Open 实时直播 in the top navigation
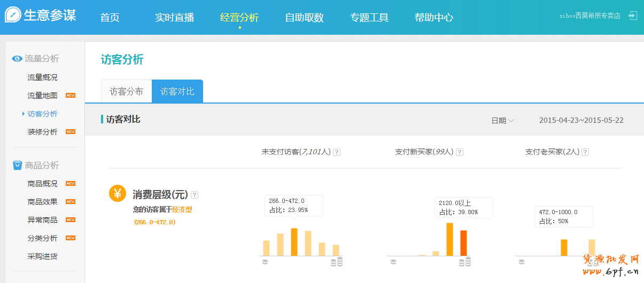Image resolution: width=644 pixels, height=283 pixels. (x=174, y=18)
